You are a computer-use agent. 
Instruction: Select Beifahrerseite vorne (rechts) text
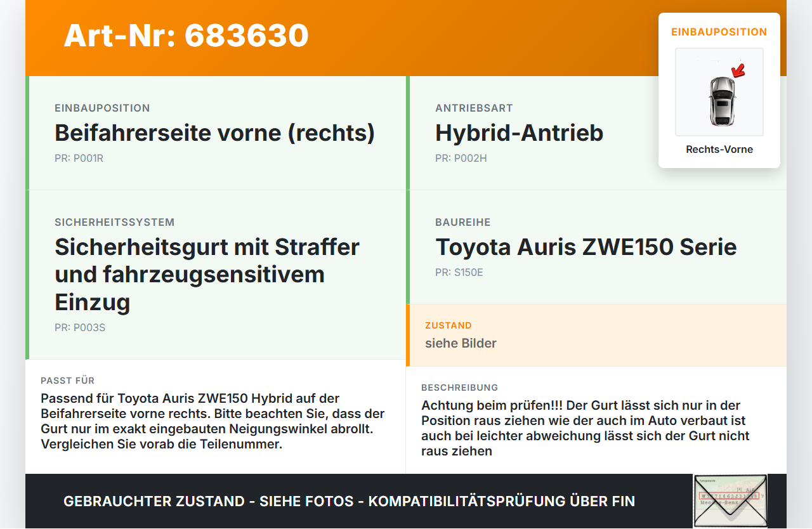[x=215, y=133]
